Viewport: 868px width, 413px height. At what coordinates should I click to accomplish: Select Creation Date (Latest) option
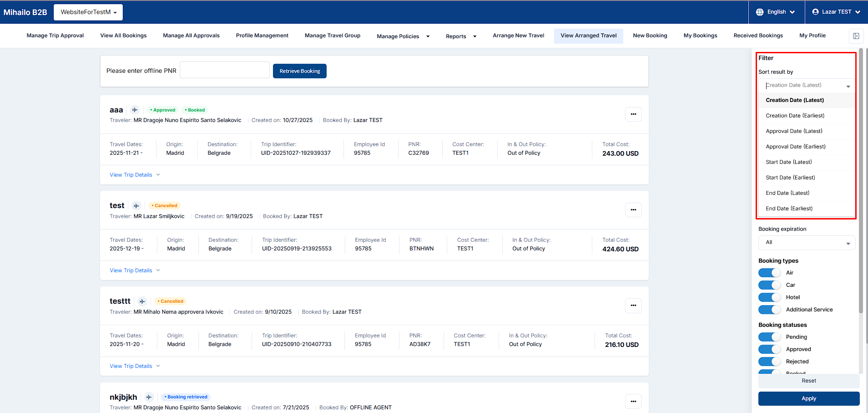click(807, 100)
